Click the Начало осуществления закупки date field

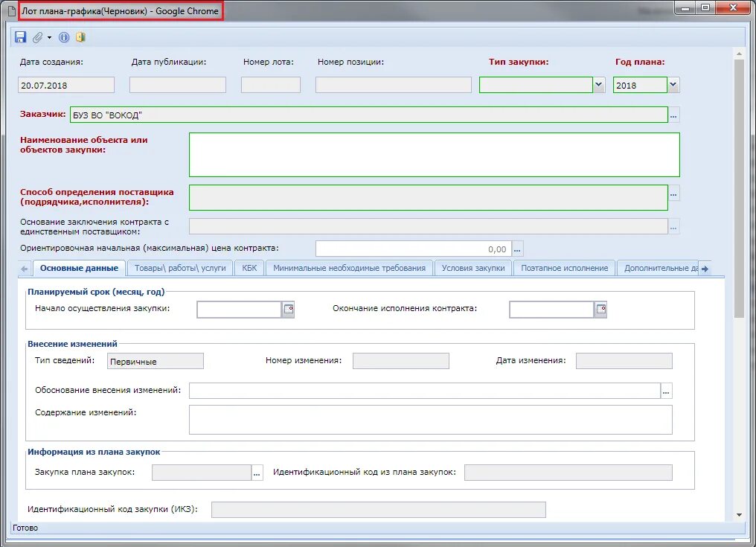click(239, 309)
